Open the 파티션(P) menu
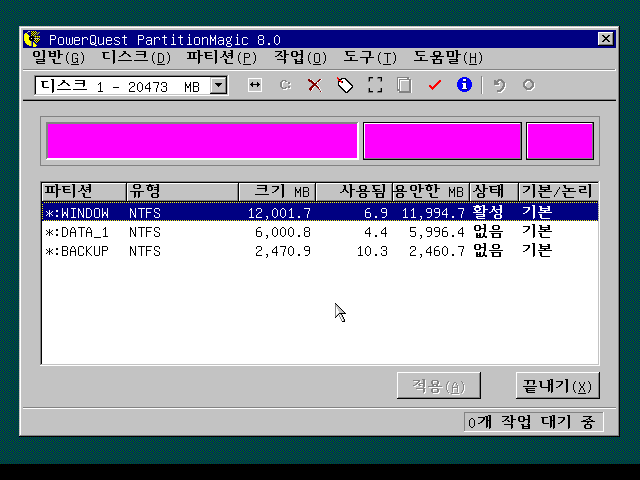The height and width of the screenshot is (480, 640). [222, 58]
